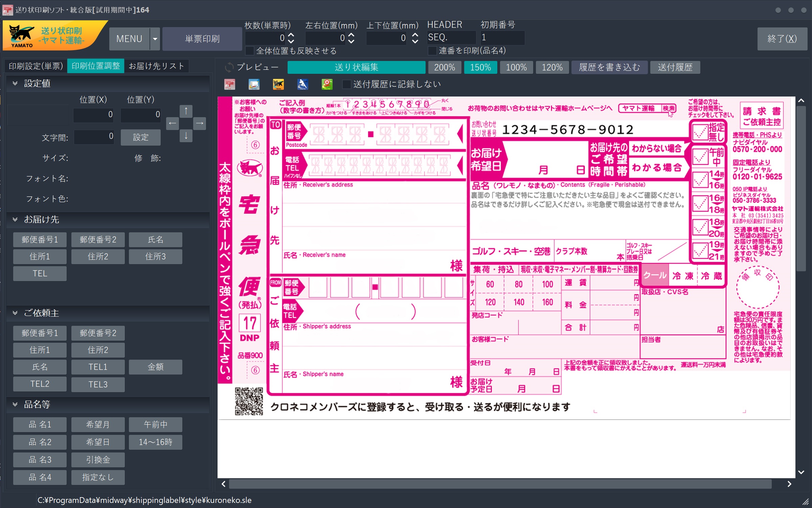Select 送り状編集 mode
The height and width of the screenshot is (508, 812).
pyautogui.click(x=357, y=67)
